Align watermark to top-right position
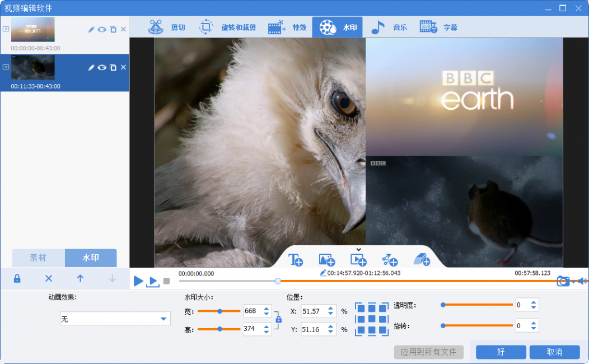This screenshot has width=589, height=364. tap(384, 307)
